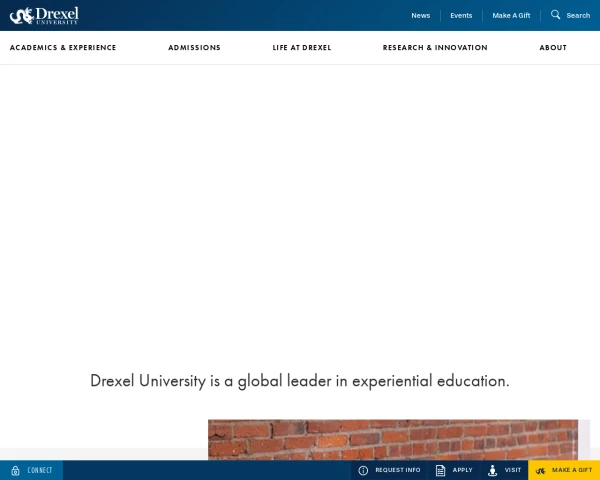Image resolution: width=600 pixels, height=480 pixels.
Task: Click the Search text label
Action: point(578,15)
